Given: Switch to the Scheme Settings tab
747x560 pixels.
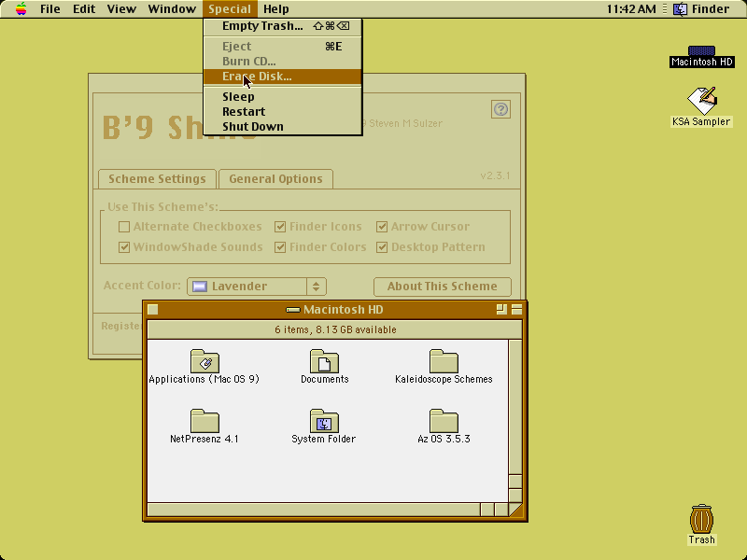Looking at the screenshot, I should pos(157,179).
